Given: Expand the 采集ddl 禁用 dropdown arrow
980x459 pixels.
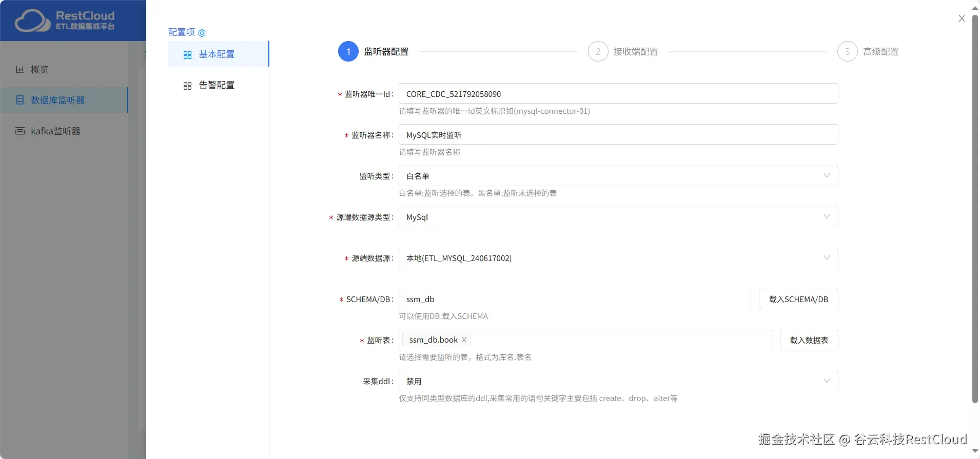Looking at the screenshot, I should tap(827, 381).
